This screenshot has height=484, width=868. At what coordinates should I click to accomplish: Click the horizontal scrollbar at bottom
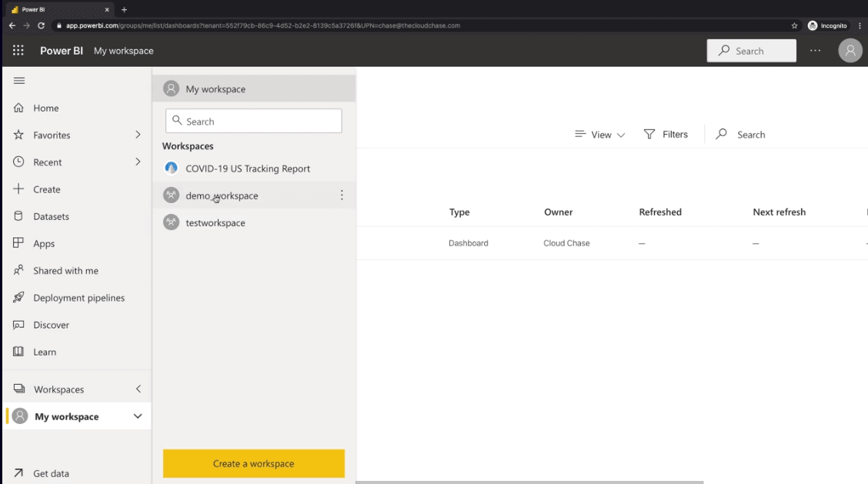(529, 482)
